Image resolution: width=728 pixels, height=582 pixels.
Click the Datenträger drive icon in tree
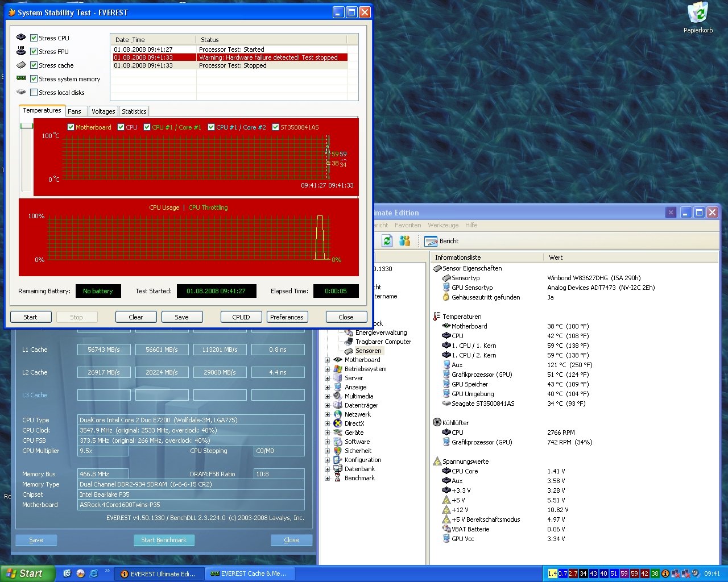coord(338,405)
